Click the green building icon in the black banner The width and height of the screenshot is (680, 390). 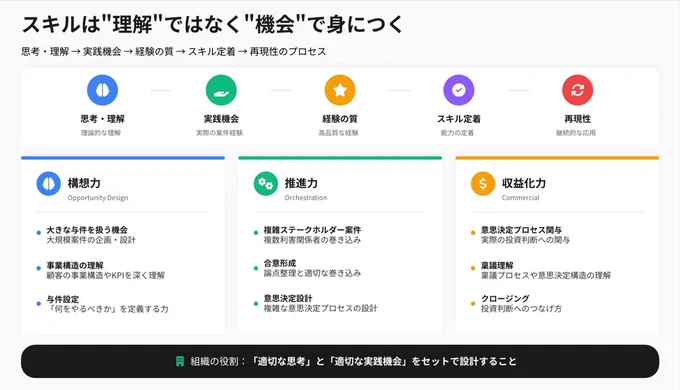[x=180, y=361]
